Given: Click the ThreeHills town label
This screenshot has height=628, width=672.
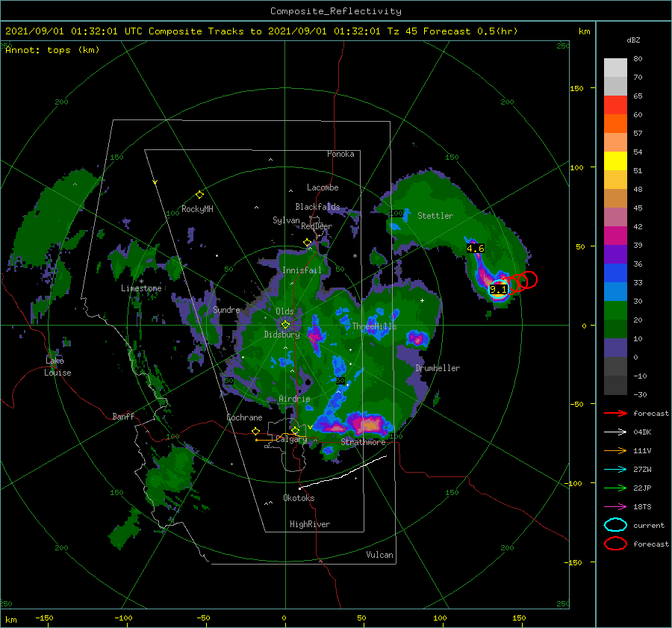Looking at the screenshot, I should click(x=374, y=326).
